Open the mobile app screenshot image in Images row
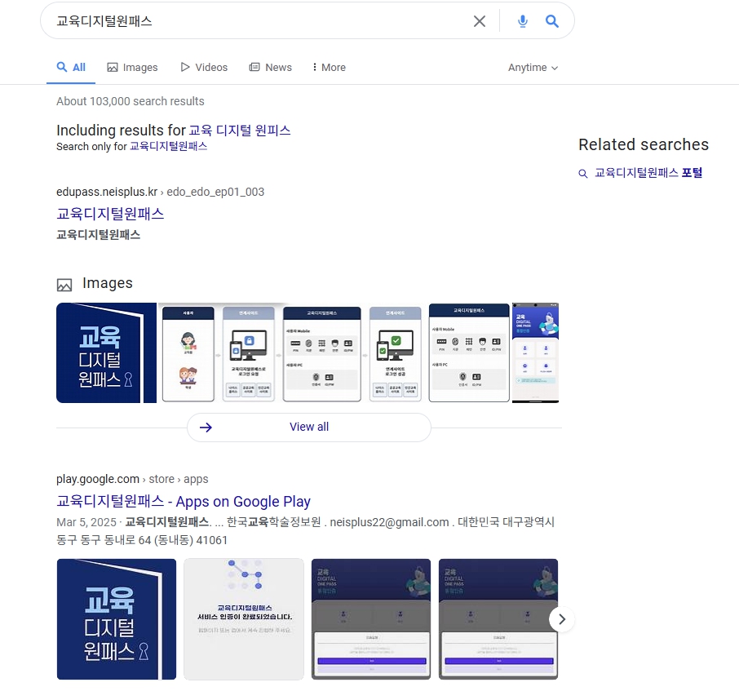The image size is (739, 700). (x=535, y=352)
